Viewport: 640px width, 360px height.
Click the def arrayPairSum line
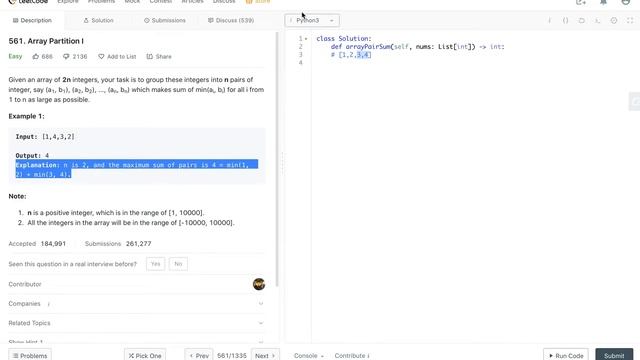coord(418,47)
